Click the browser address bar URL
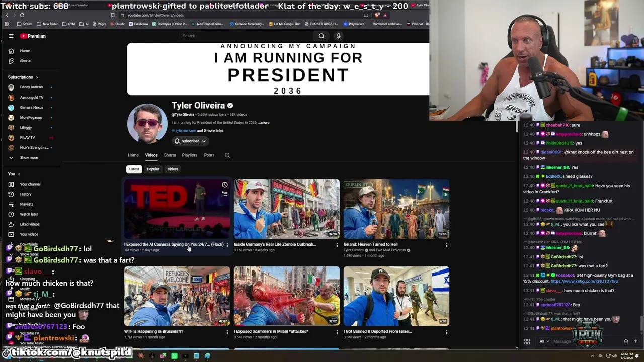This screenshot has width=644, height=362. pos(155,15)
